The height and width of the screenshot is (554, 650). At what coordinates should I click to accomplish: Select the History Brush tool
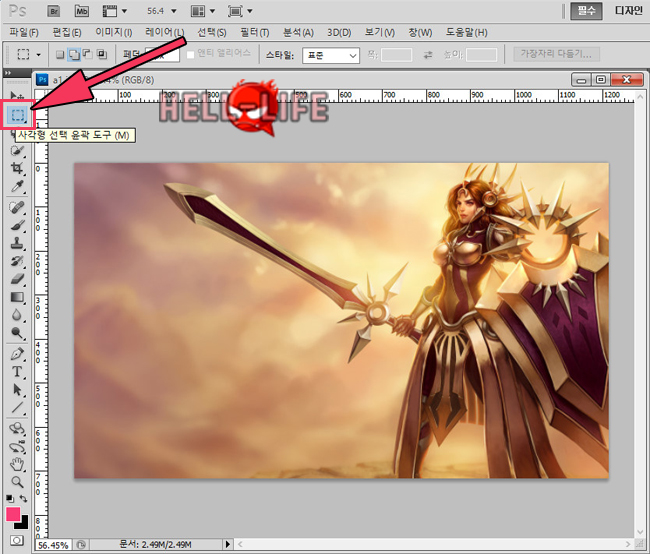coord(17,261)
